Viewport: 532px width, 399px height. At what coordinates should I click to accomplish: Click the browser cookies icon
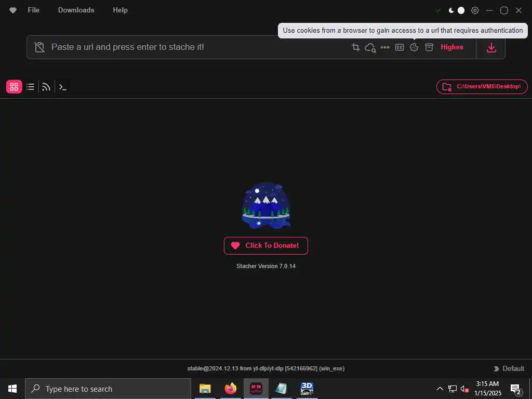(414, 47)
